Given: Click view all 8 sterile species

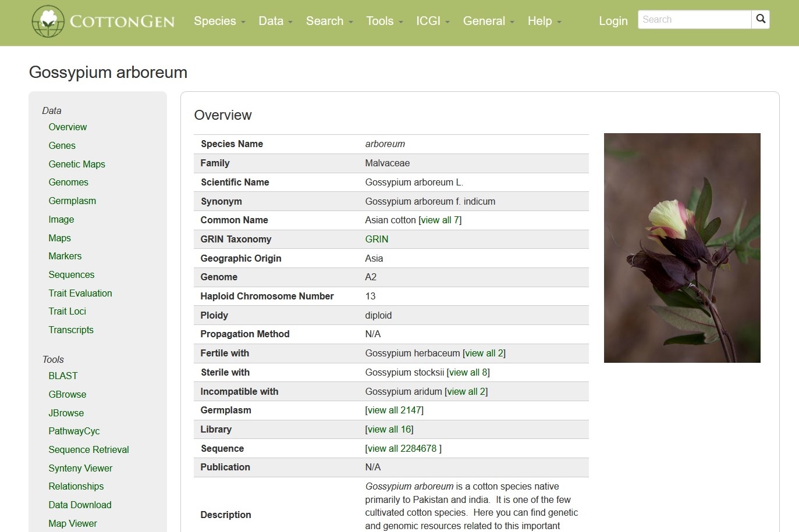Looking at the screenshot, I should coord(468,372).
